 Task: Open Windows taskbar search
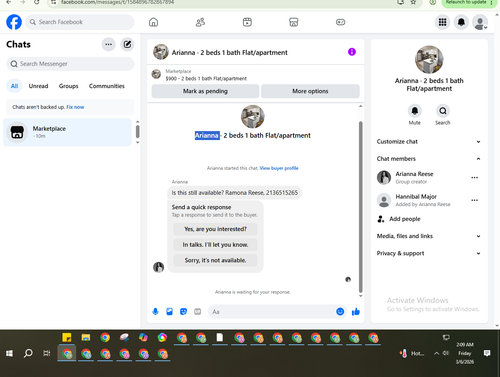(x=28, y=353)
